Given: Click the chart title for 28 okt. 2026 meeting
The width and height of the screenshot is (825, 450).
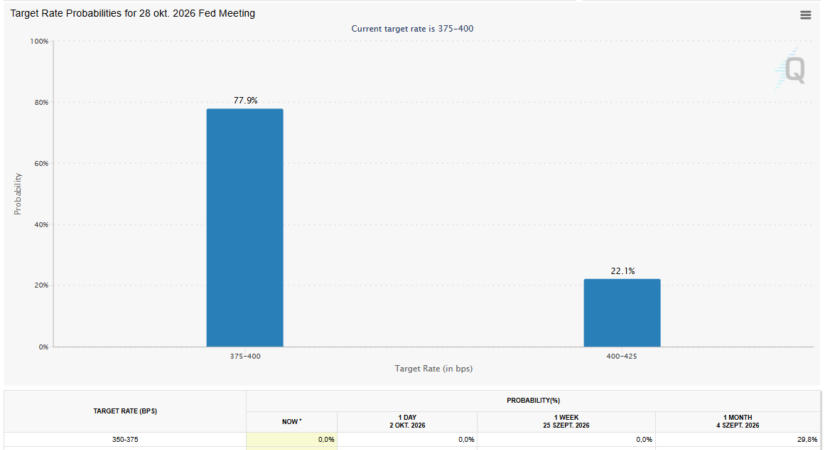Looking at the screenshot, I should coord(133,13).
